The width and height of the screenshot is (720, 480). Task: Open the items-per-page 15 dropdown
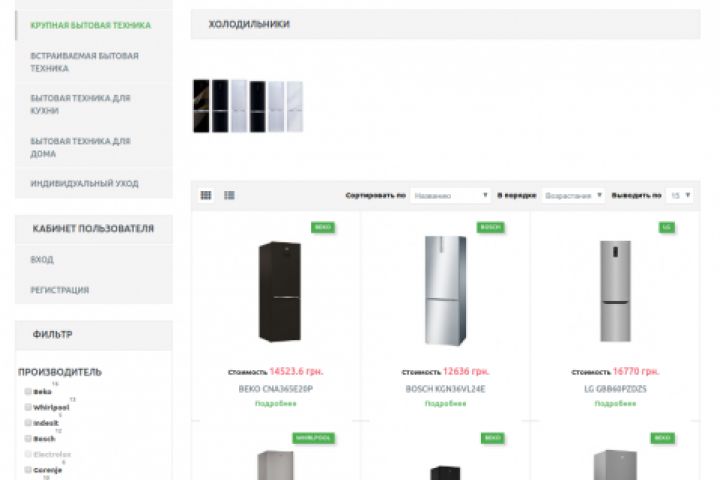pyautogui.click(x=680, y=196)
